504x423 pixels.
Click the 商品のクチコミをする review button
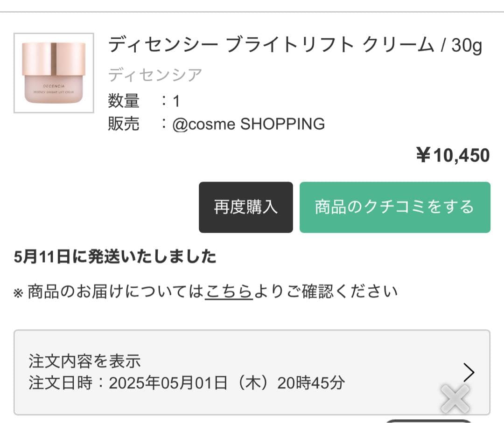coord(394,208)
